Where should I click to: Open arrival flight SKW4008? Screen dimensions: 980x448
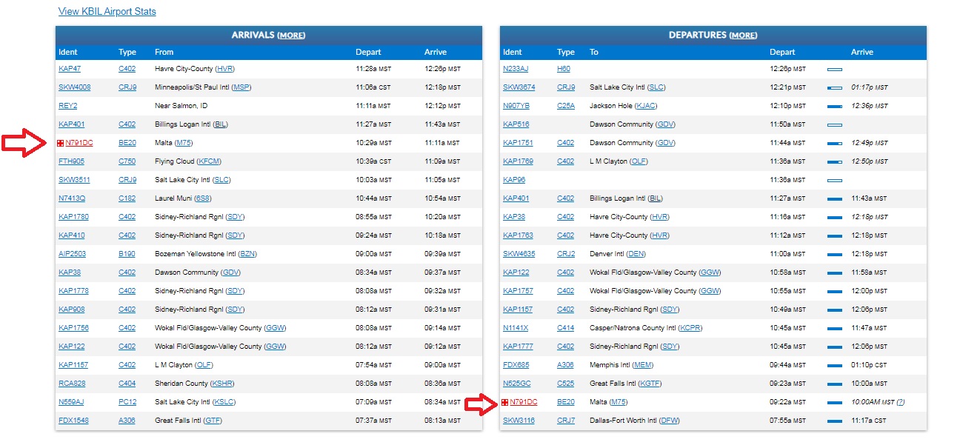click(x=75, y=87)
